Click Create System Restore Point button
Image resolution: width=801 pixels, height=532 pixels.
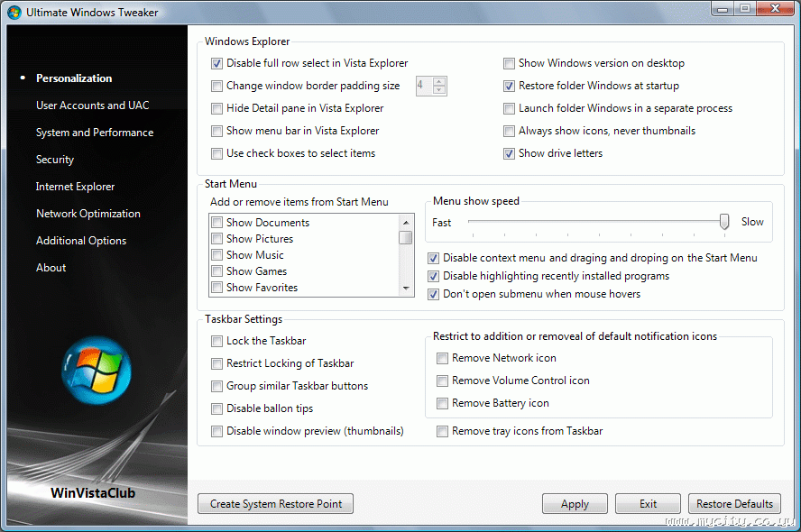275,504
